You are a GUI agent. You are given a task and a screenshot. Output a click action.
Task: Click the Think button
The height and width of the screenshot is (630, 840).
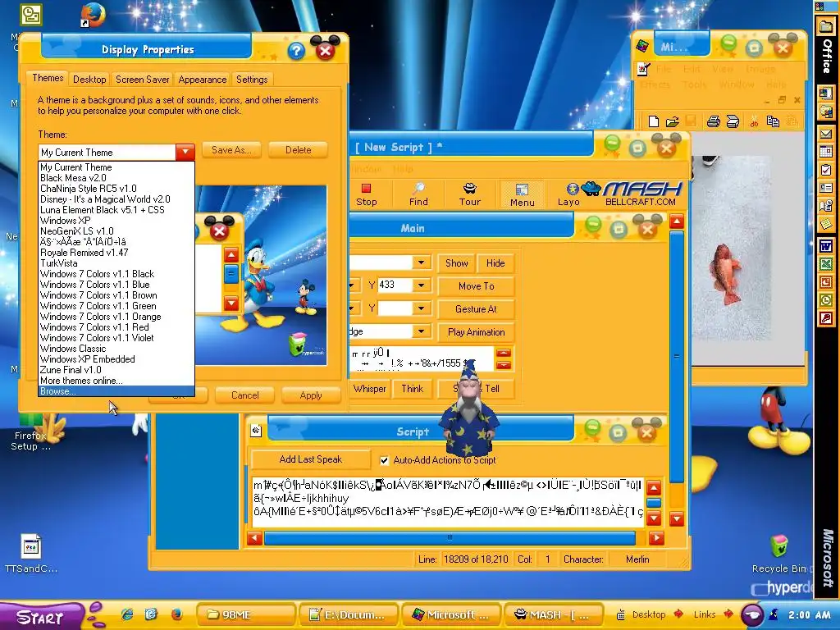pyautogui.click(x=413, y=389)
